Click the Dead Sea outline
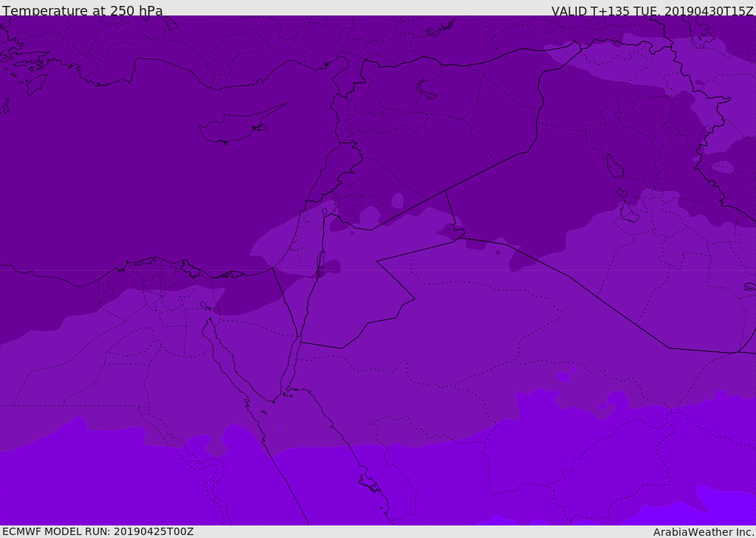 tap(320, 261)
